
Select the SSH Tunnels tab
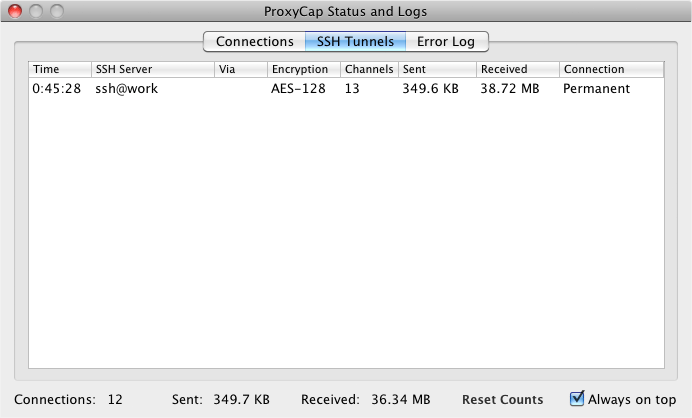click(x=355, y=42)
